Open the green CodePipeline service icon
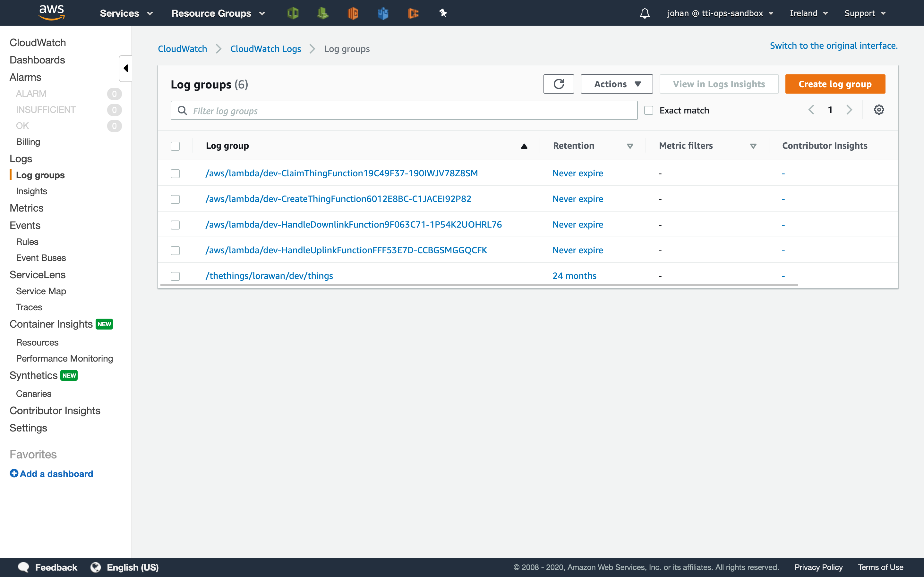924x577 pixels. [323, 13]
